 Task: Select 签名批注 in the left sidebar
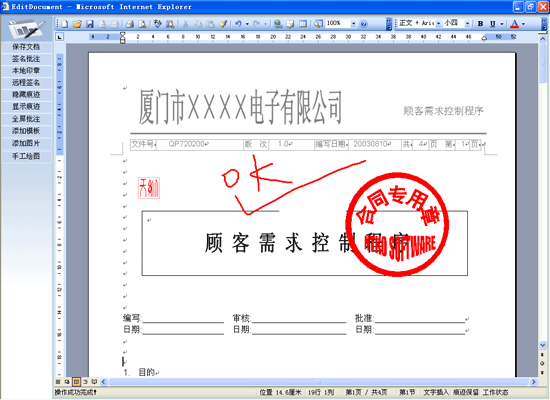pos(26,59)
